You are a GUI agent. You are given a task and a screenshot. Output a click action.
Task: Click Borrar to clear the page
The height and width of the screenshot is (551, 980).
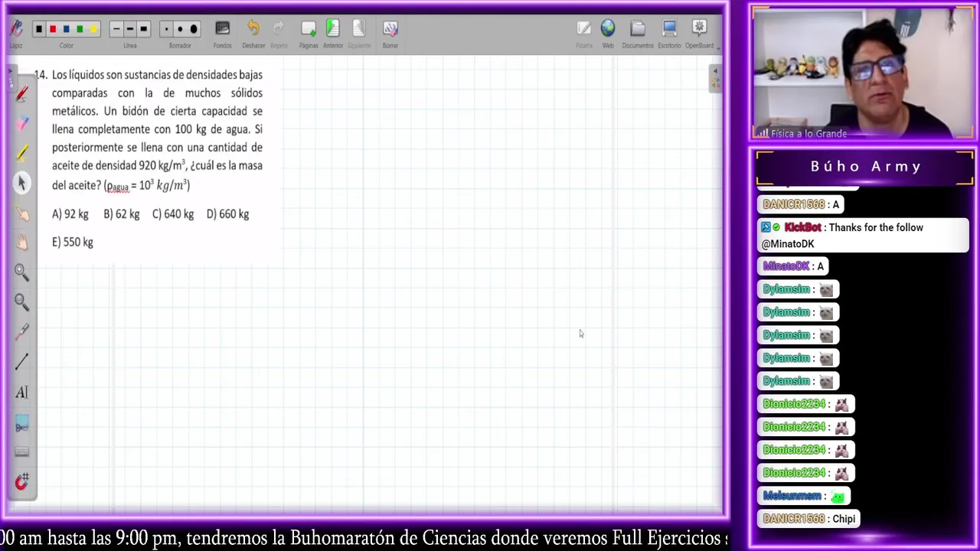390,34
